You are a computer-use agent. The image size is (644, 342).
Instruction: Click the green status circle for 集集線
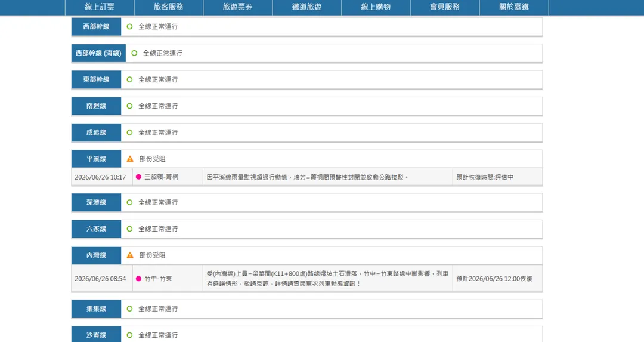(130, 309)
